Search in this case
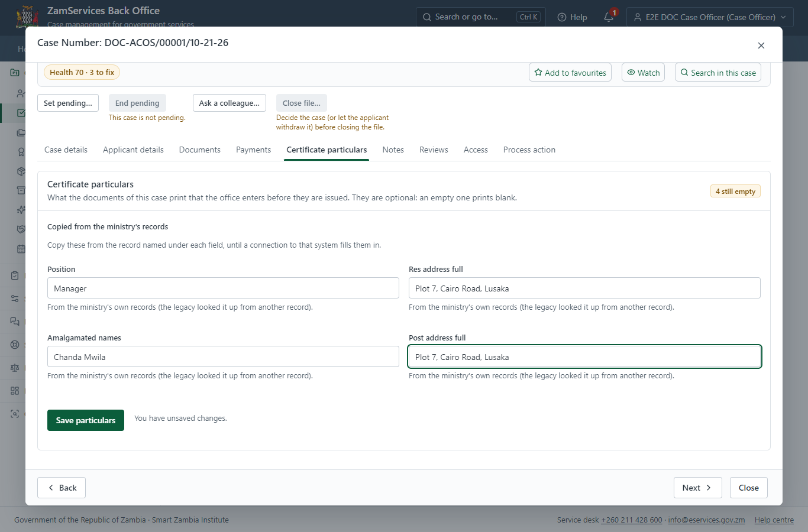The height and width of the screenshot is (532, 808). pos(718,73)
